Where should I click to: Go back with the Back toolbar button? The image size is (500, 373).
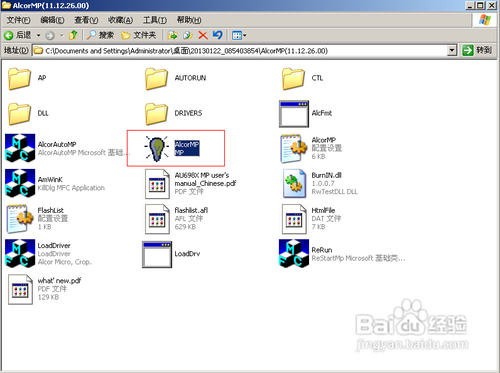click(x=18, y=35)
